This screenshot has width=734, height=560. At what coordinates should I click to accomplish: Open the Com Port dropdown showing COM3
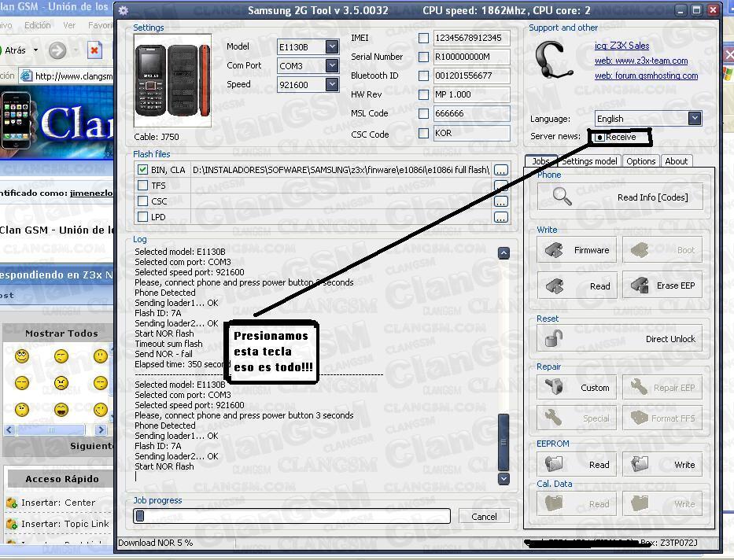[332, 65]
